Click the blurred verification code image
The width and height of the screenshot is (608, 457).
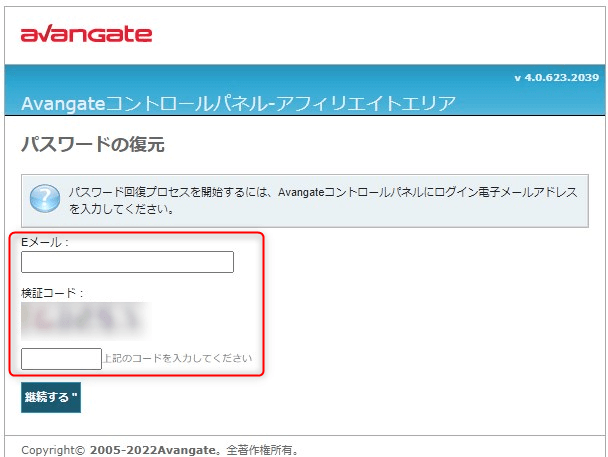pyautogui.click(x=83, y=321)
